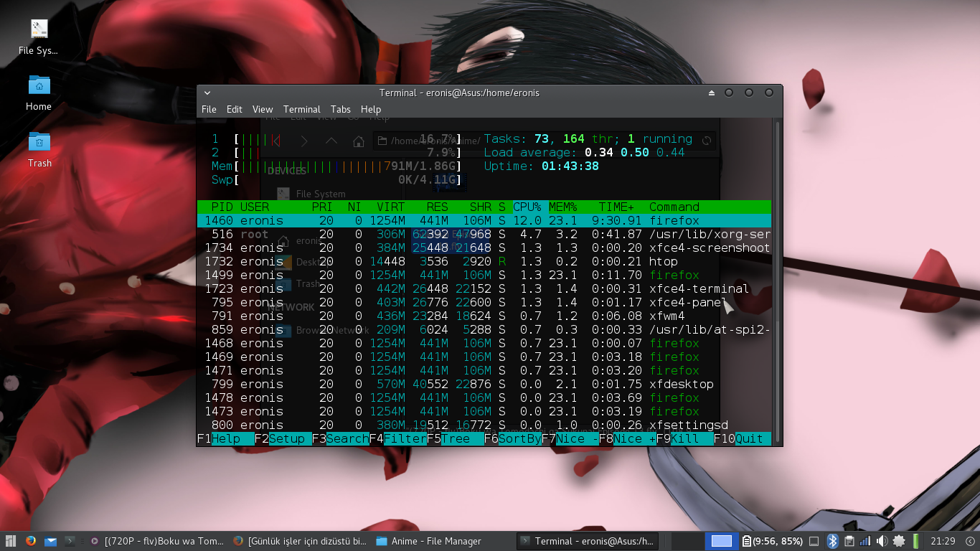The height and width of the screenshot is (551, 980).
Task: Click F10 Quit in the htop footer
Action: coord(743,438)
